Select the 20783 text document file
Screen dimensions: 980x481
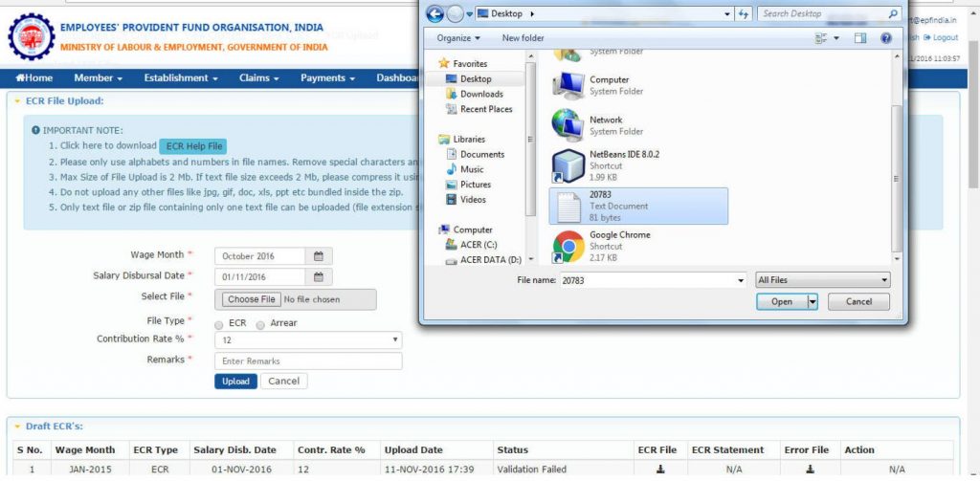[638, 207]
